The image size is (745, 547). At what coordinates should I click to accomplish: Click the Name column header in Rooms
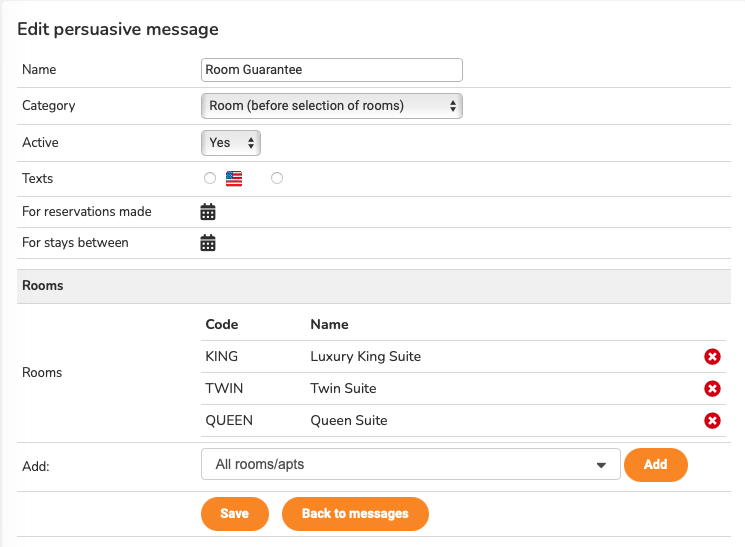329,325
